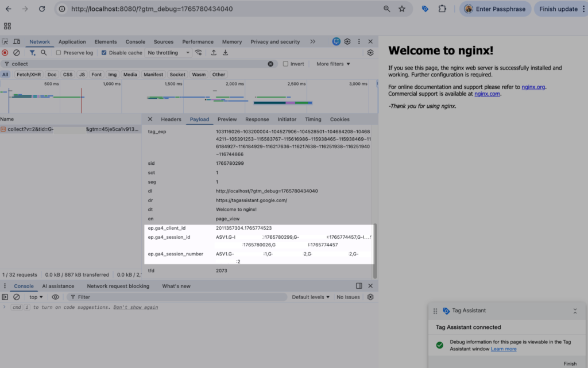Toggle device toolbar icon in DevTools
Image resolution: width=588 pixels, height=368 pixels.
[17, 42]
